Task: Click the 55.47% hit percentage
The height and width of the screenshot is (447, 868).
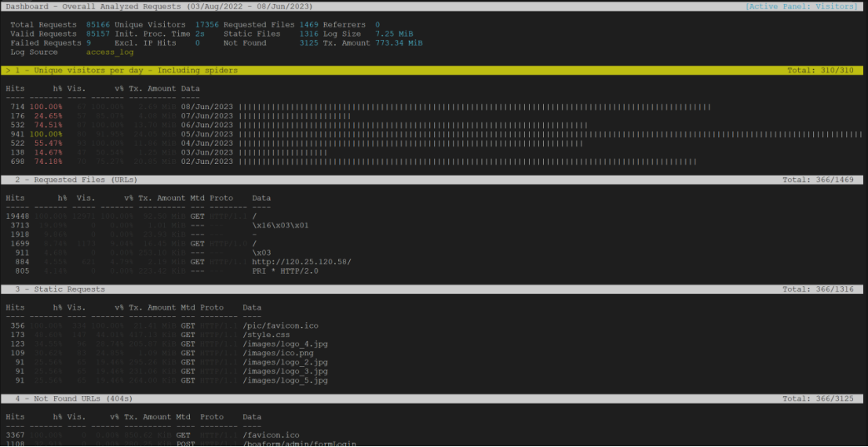Action: (48, 144)
